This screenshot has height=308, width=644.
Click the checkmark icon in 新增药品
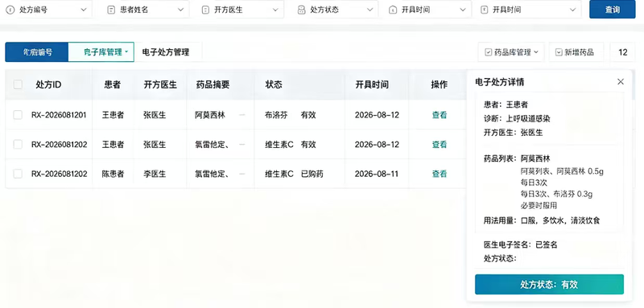click(x=559, y=52)
